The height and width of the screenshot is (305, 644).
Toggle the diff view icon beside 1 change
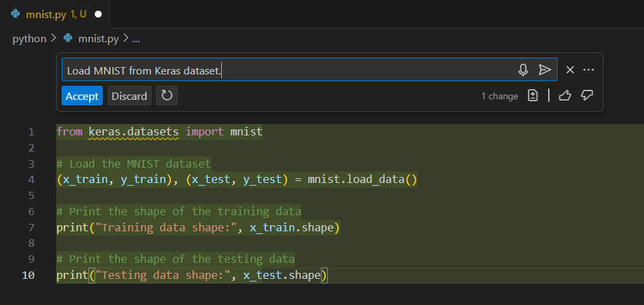(x=533, y=96)
